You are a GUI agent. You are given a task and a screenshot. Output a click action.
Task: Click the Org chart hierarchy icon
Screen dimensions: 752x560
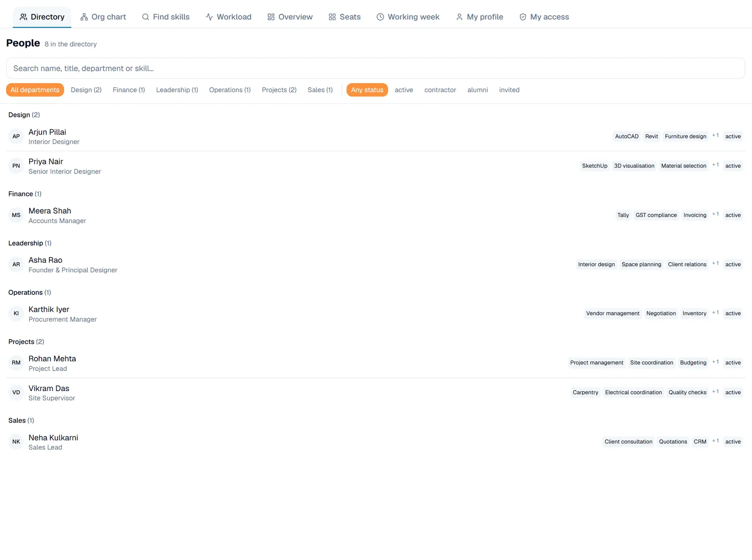[84, 17]
